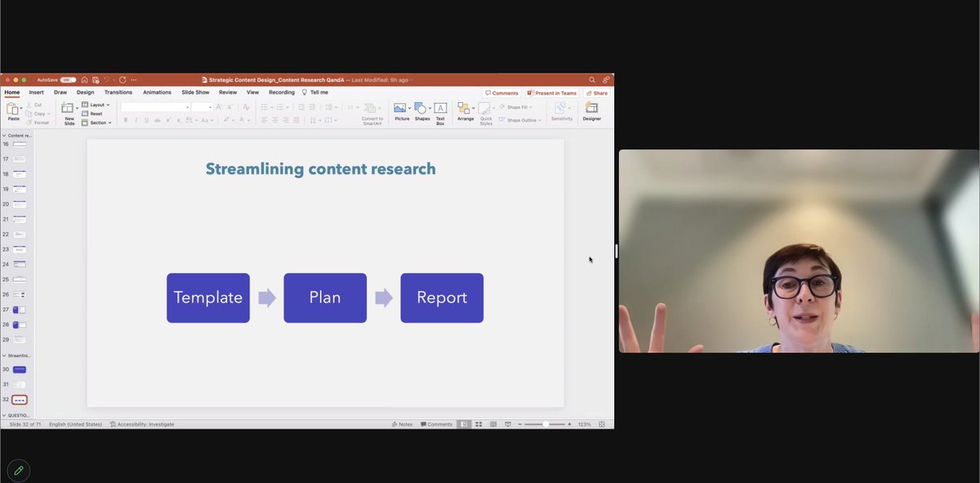Open the Section dropdown
980x483 pixels.
point(96,123)
